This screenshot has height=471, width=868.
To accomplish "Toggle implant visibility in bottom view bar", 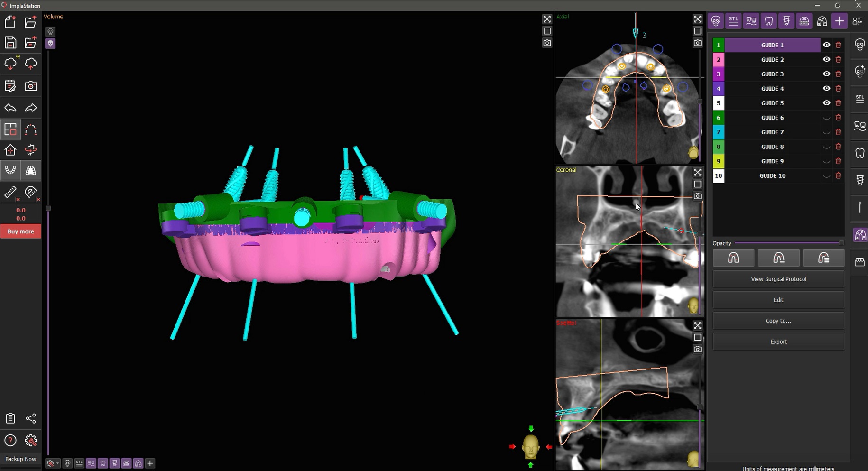I will tap(115, 463).
